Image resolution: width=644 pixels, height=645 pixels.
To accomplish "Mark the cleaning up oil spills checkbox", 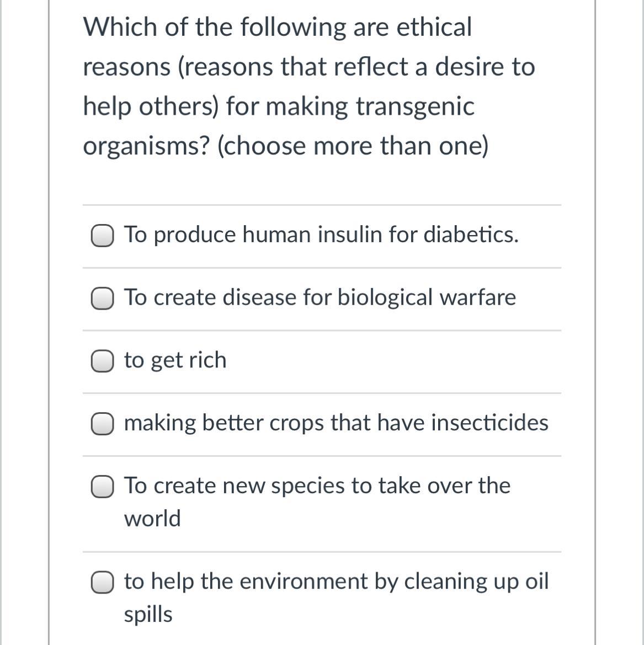I will pyautogui.click(x=102, y=583).
